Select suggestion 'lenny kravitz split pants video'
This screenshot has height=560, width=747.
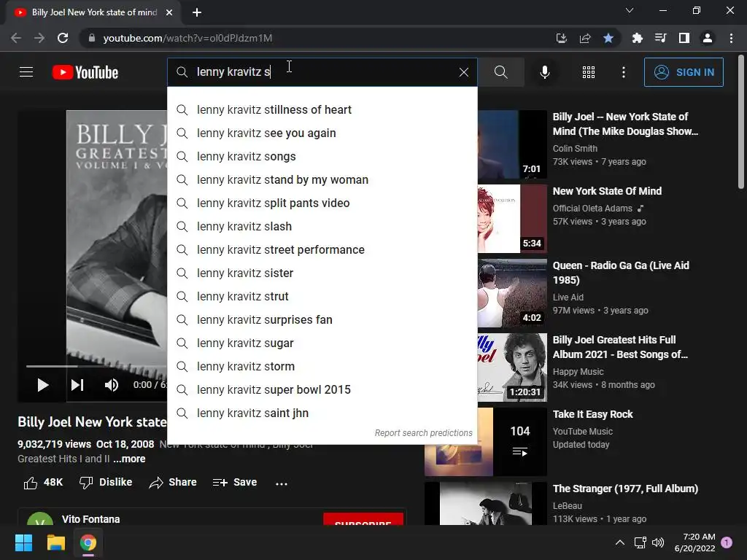322,203
